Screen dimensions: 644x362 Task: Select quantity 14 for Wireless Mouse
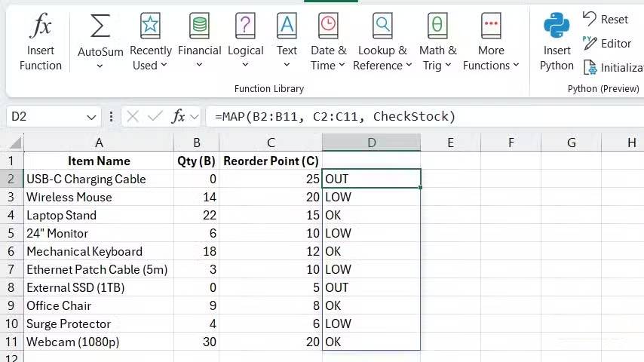(197, 197)
